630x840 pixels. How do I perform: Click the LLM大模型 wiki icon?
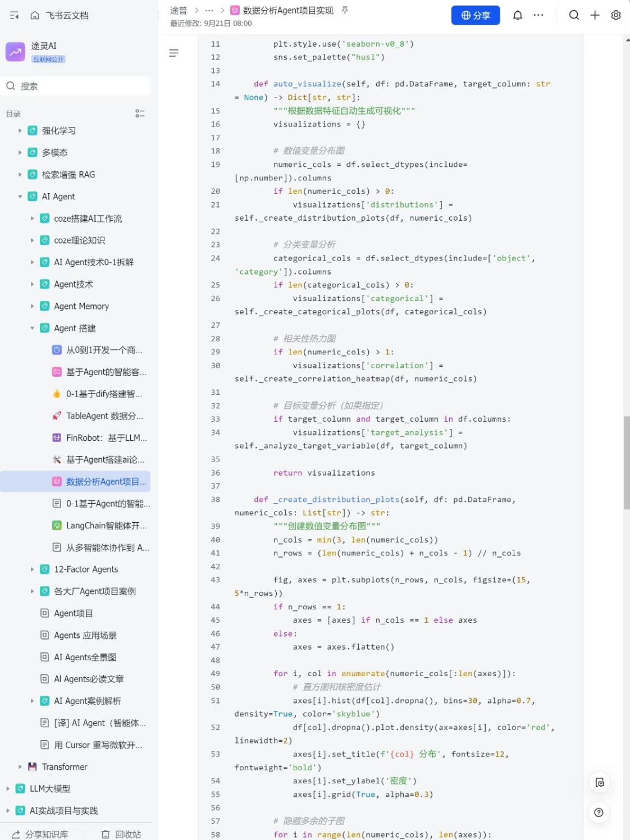(x=20, y=788)
